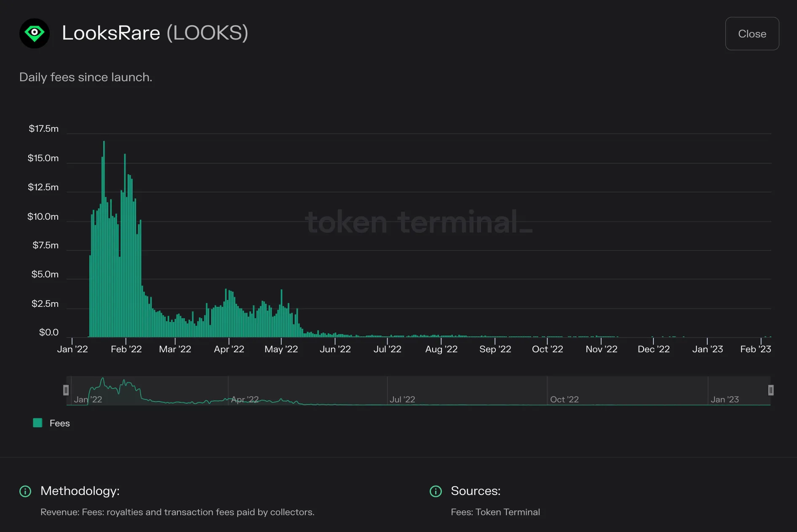Click the $5.0m y-axis label
The width and height of the screenshot is (797, 532).
45,274
